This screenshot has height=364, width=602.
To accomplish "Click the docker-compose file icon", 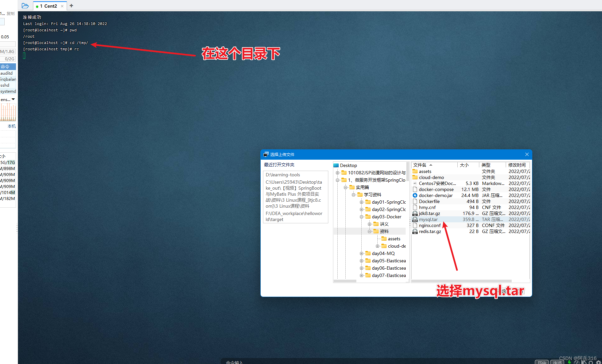I will coord(415,189).
